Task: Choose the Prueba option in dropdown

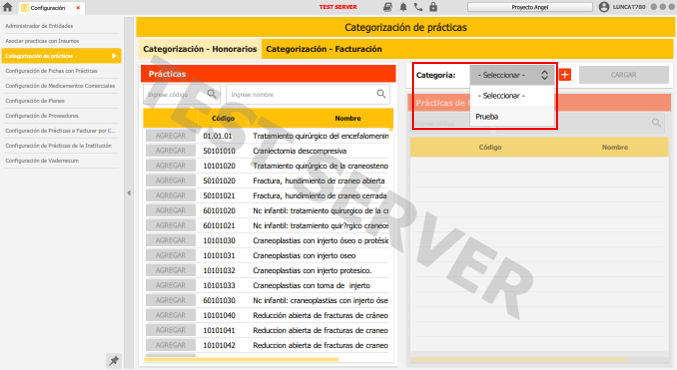Action: 512,117
